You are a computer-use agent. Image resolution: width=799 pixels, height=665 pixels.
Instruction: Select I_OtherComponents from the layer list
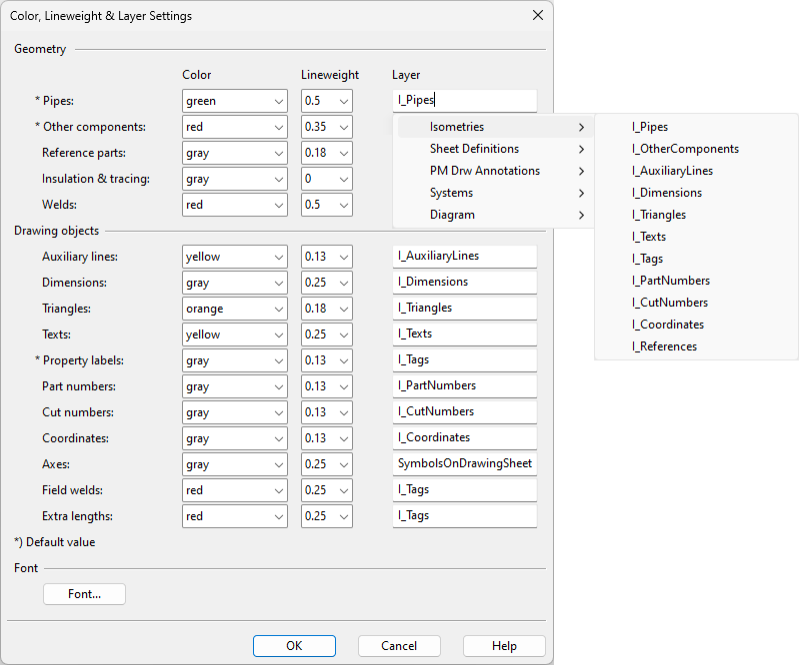coord(685,149)
